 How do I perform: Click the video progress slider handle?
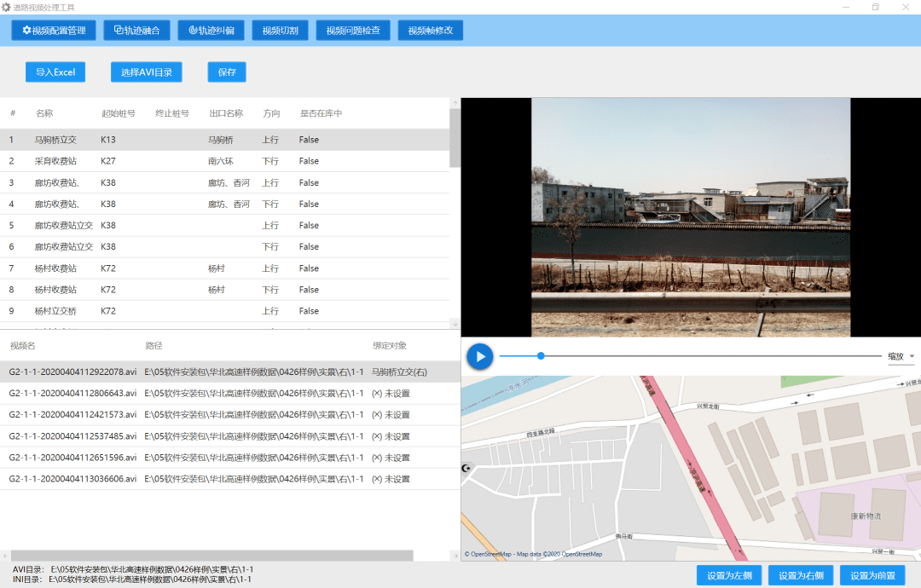[x=541, y=356]
